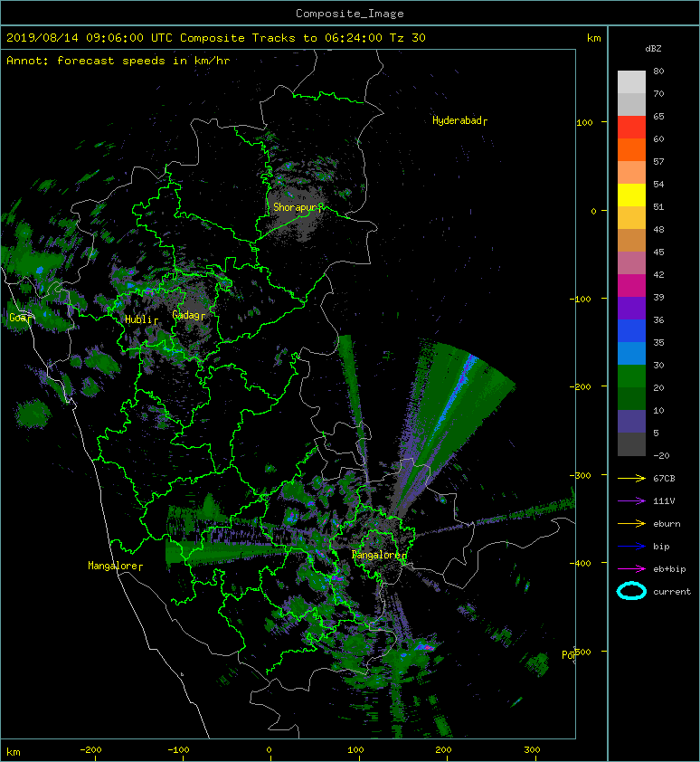Click the 300 tick on the horizontal km axis

click(532, 750)
